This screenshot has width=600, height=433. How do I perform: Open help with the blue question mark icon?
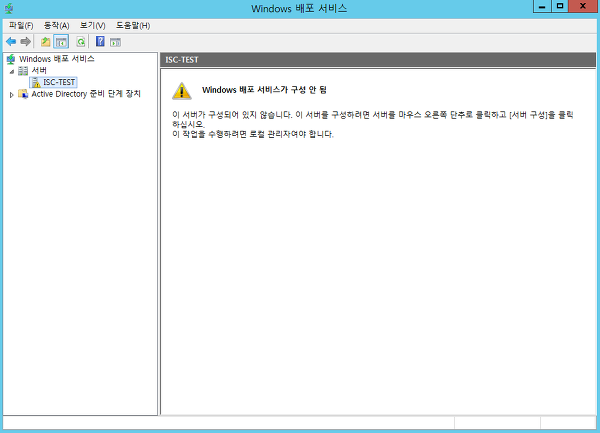(x=100, y=41)
